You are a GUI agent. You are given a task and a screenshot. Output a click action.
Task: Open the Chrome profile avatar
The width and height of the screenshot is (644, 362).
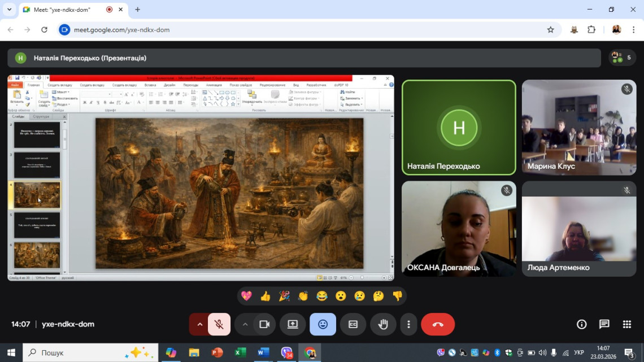point(616,29)
